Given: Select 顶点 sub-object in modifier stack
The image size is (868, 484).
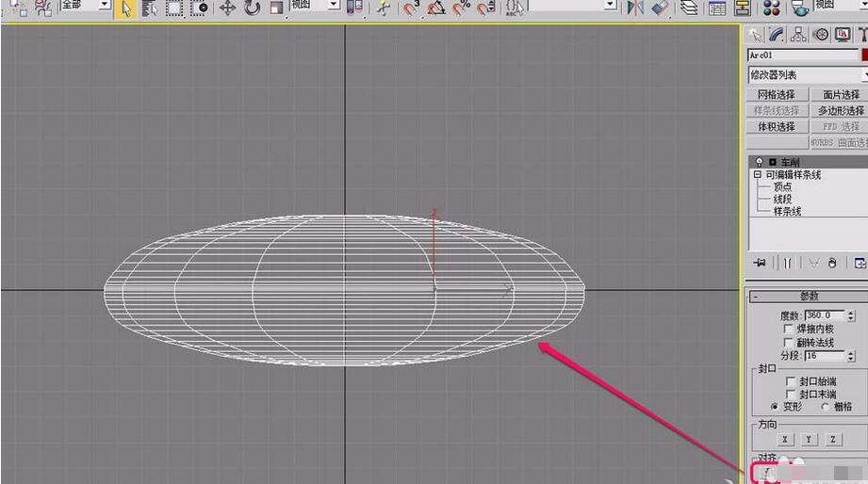Looking at the screenshot, I should 782,186.
